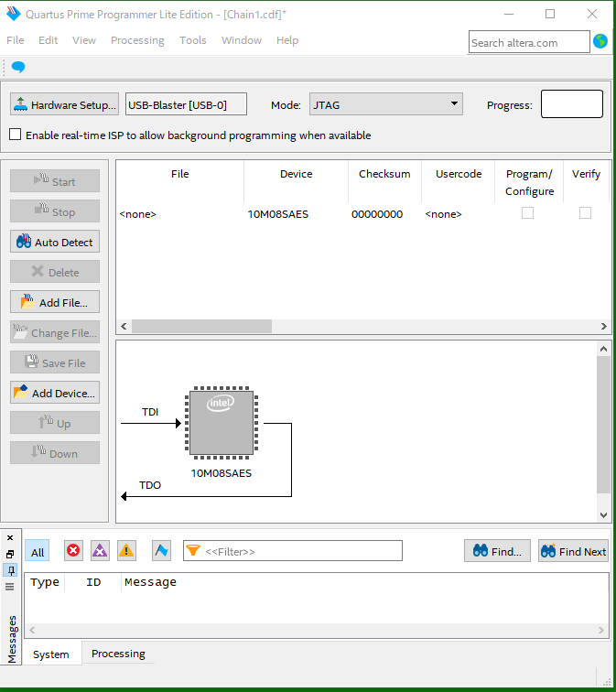Open the Messages panel menu icon with three lines
Screen dimensions: 616x692
coord(10,587)
